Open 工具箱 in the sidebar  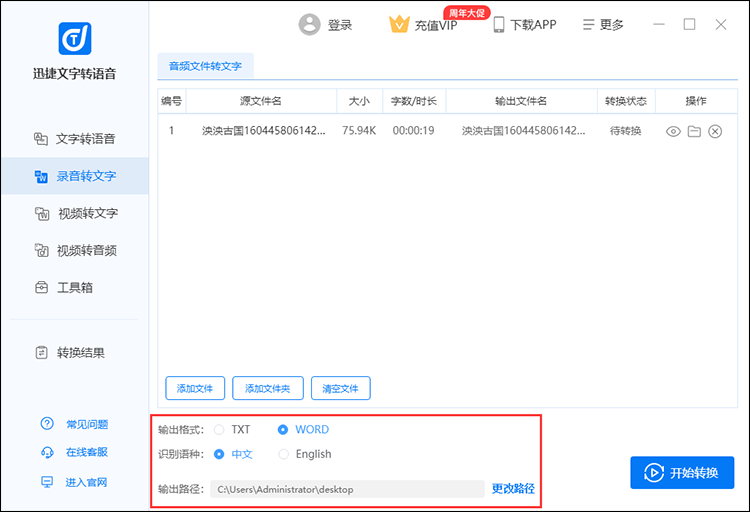pyautogui.click(x=75, y=288)
